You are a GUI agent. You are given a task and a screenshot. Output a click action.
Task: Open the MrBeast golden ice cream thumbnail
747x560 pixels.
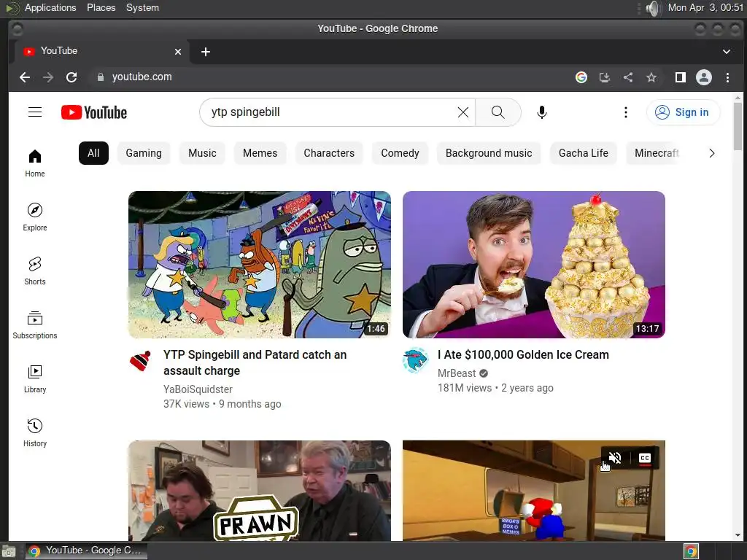533,265
